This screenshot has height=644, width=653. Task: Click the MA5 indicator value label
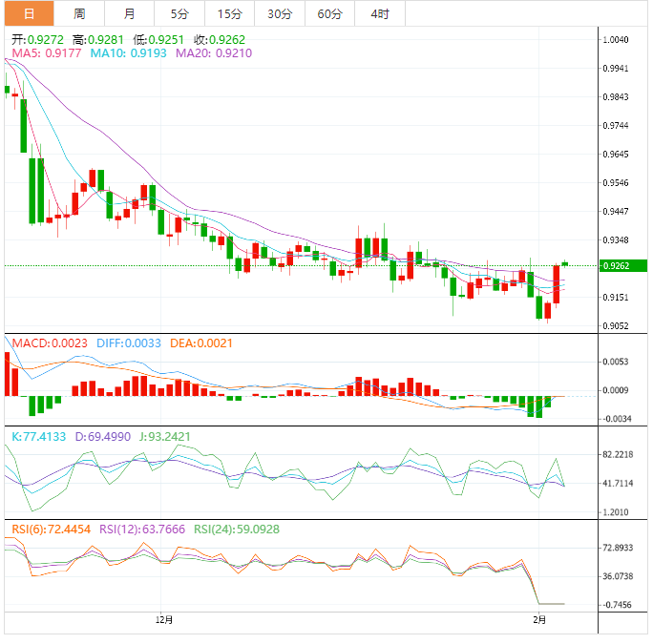pyautogui.click(x=47, y=54)
